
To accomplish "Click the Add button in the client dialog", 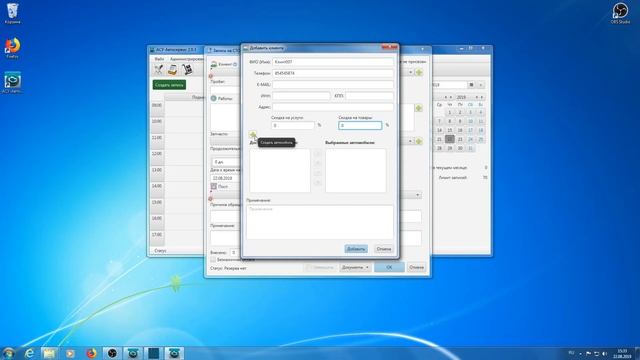I will pyautogui.click(x=356, y=249).
